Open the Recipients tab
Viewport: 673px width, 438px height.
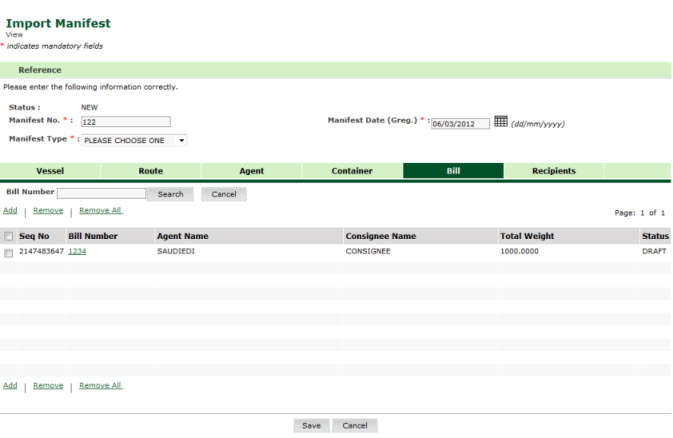tap(553, 171)
